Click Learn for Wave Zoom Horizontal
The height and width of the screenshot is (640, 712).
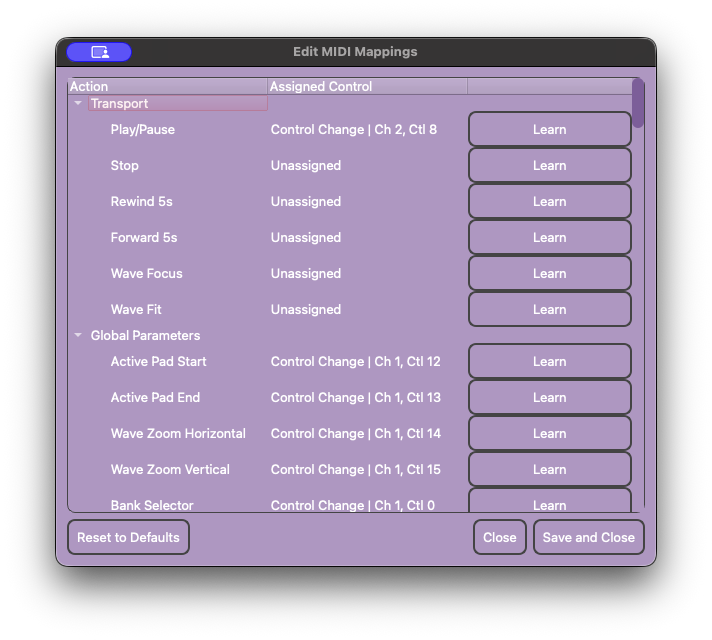click(x=549, y=433)
